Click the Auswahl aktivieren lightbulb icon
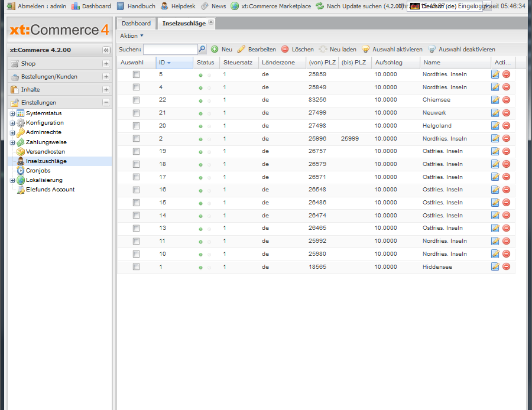This screenshot has height=410, width=532. [x=365, y=50]
